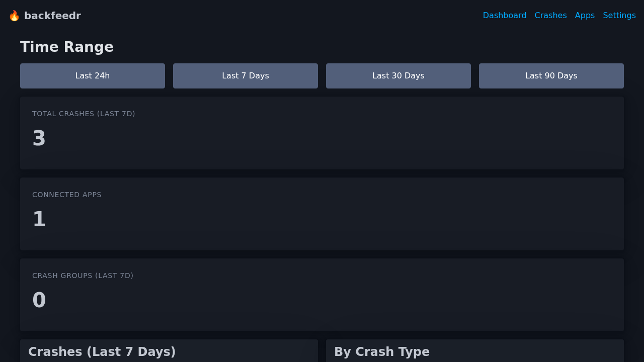Choose the Last 90 Days range

click(x=551, y=75)
